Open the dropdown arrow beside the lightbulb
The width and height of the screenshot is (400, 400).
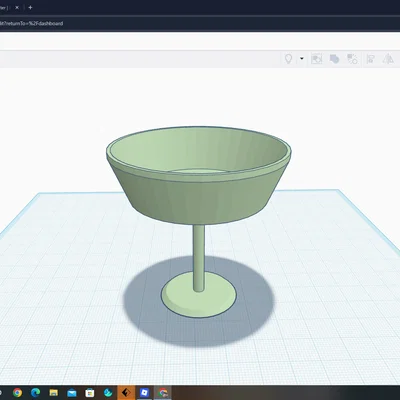tap(302, 59)
